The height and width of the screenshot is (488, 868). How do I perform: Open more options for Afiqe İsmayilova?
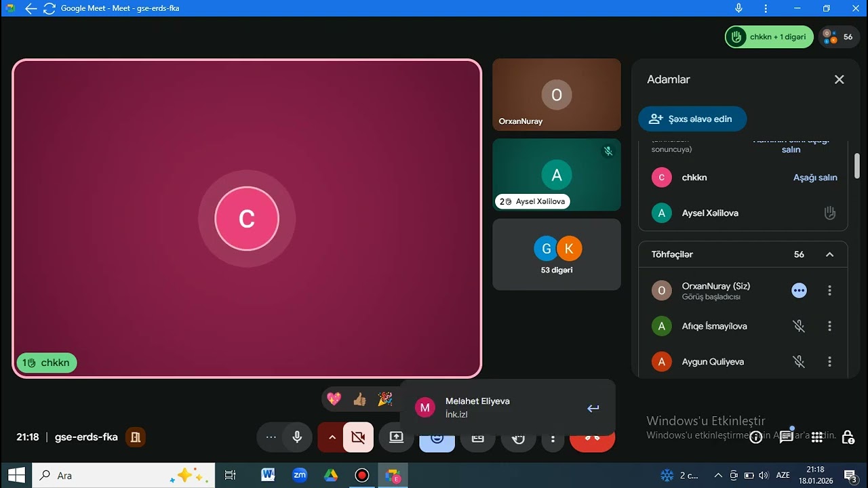coord(829,326)
